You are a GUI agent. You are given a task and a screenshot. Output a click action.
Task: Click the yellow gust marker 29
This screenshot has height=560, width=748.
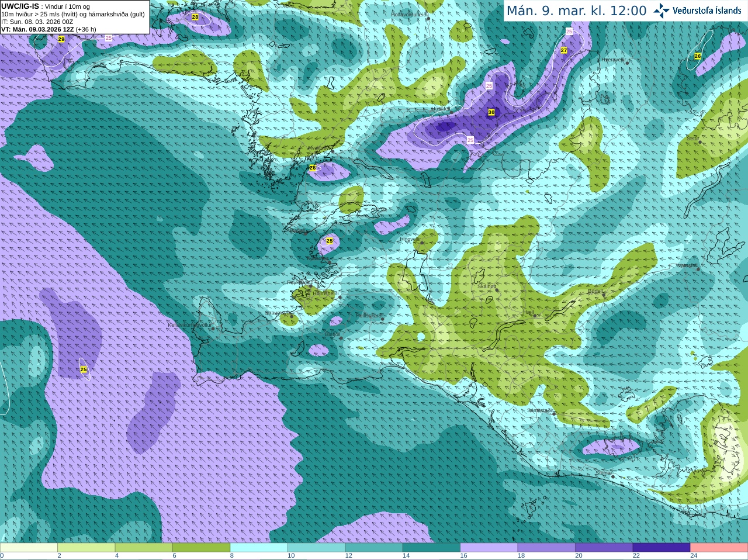(x=61, y=39)
